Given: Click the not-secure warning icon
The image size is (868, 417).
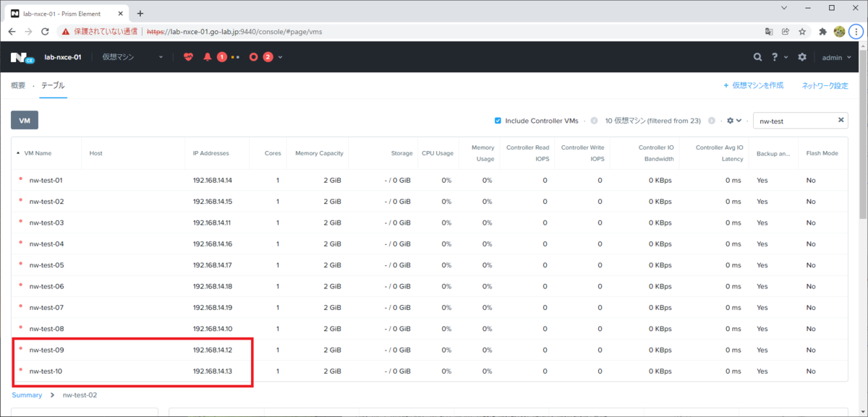Looking at the screenshot, I should (x=66, y=32).
